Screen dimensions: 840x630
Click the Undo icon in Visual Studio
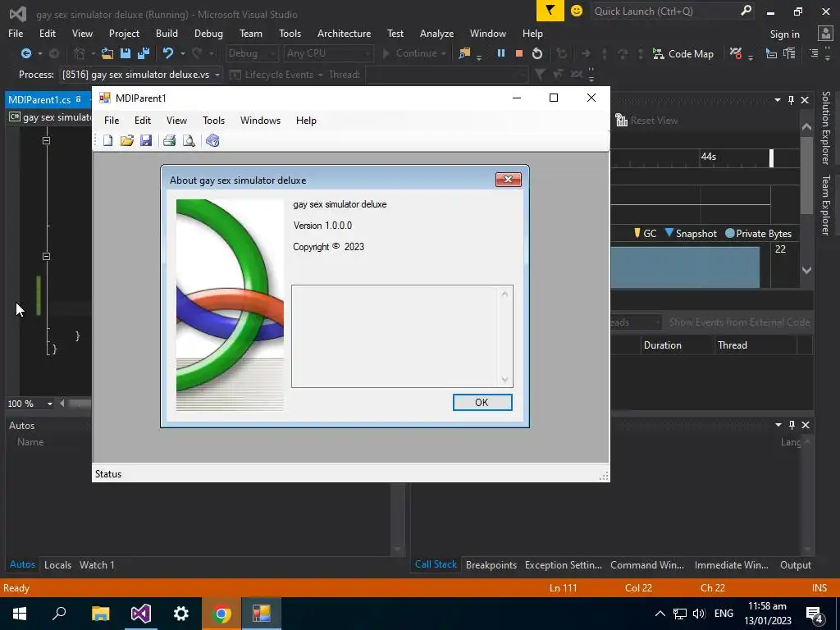[x=168, y=53]
